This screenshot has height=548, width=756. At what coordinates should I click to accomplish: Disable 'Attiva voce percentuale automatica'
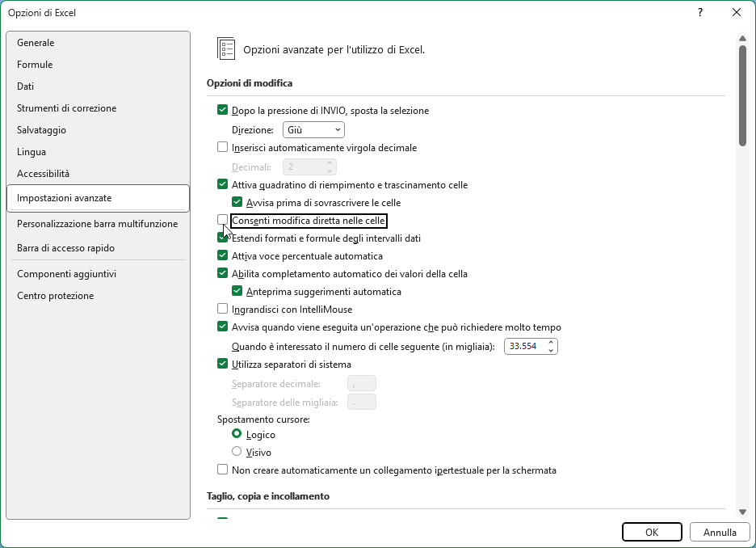coord(222,255)
